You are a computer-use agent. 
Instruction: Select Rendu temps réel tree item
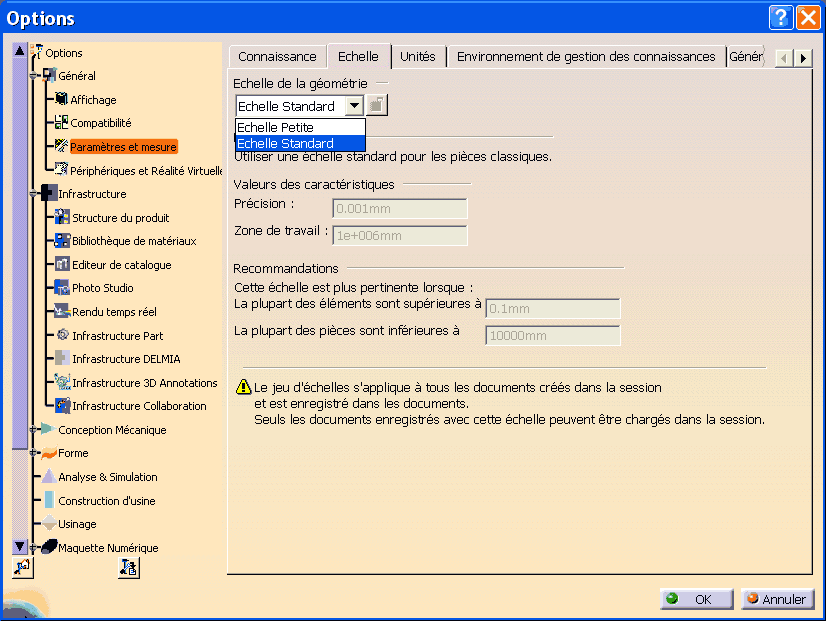[x=114, y=312]
